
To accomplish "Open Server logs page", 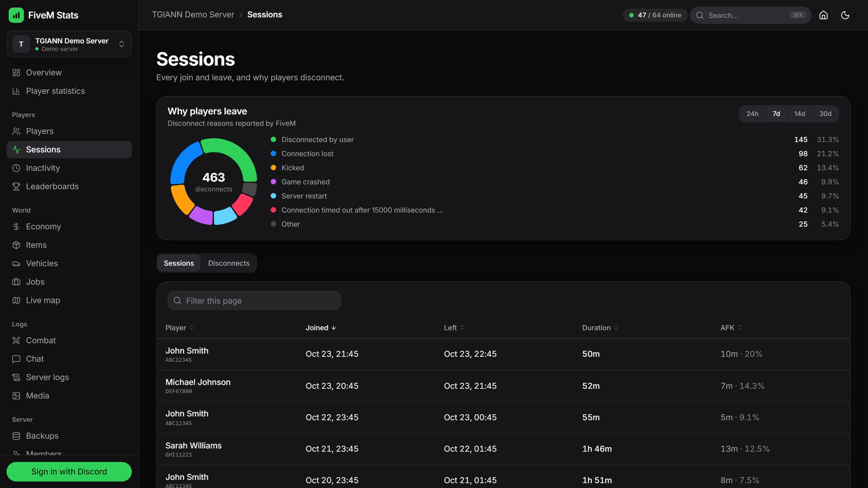I will click(x=69, y=377).
